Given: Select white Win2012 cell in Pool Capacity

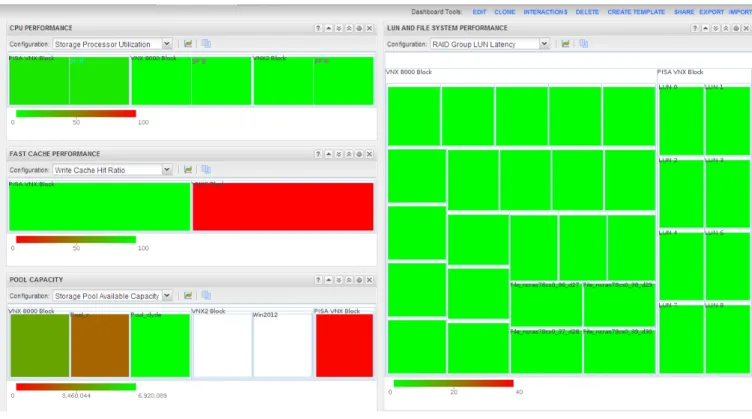Looking at the screenshot, I should (282, 345).
